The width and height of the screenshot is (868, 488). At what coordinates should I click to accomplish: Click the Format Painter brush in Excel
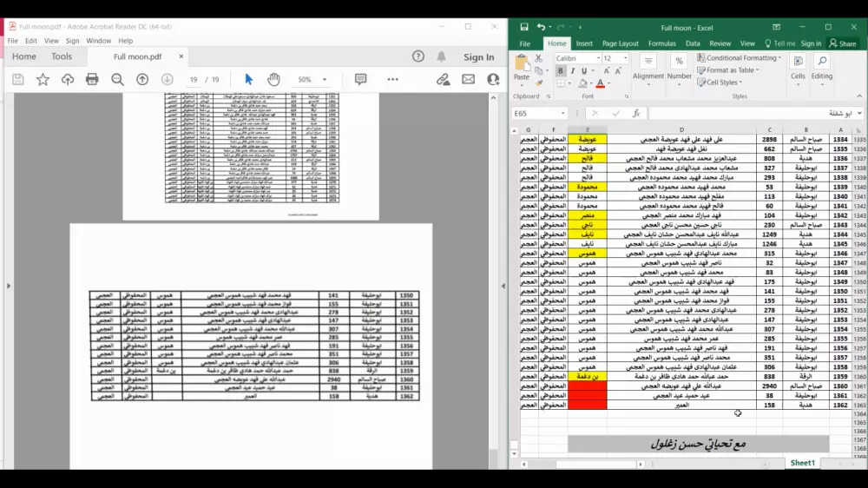coord(538,82)
